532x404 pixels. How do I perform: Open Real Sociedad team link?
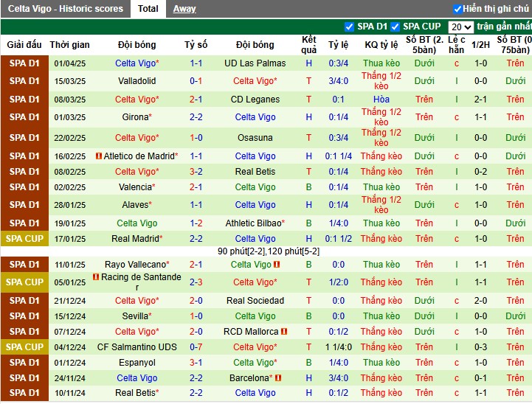point(255,301)
